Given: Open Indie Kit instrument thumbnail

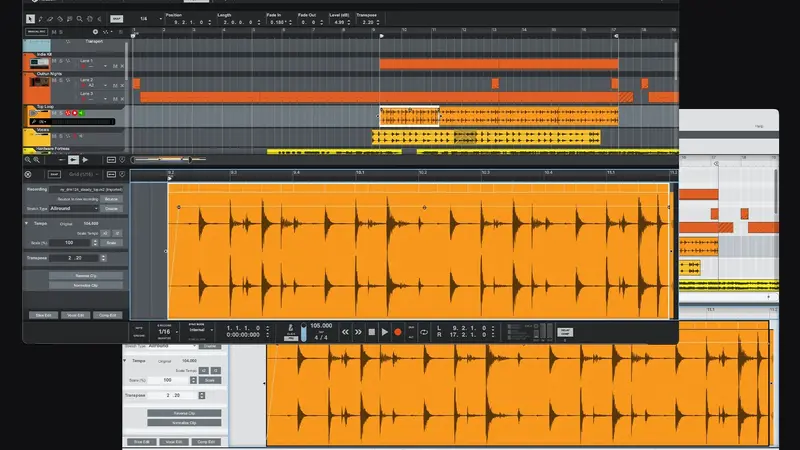Looking at the screenshot, I should (39, 63).
